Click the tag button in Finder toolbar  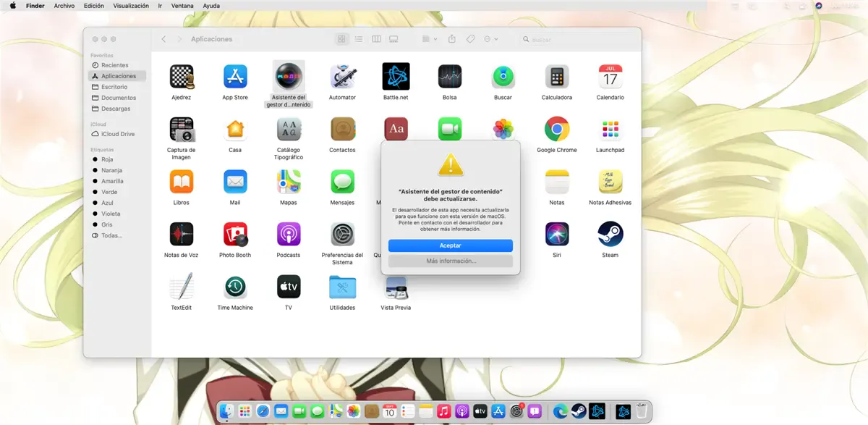click(470, 39)
